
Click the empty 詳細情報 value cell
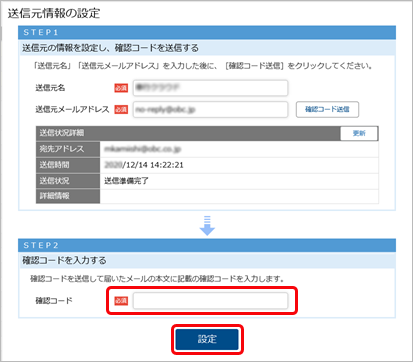(x=239, y=196)
